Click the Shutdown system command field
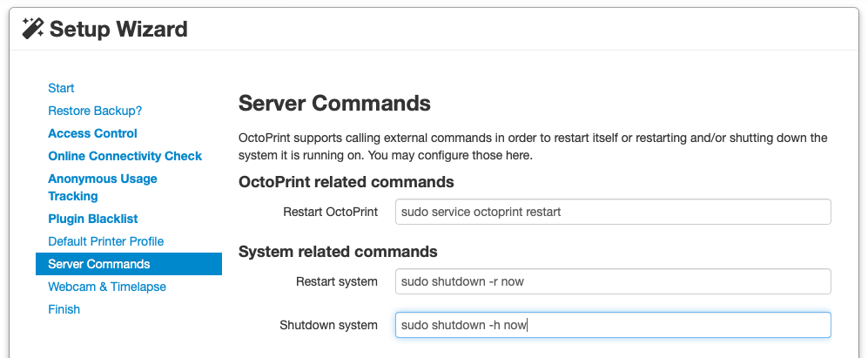The width and height of the screenshot is (868, 358). [x=612, y=325]
